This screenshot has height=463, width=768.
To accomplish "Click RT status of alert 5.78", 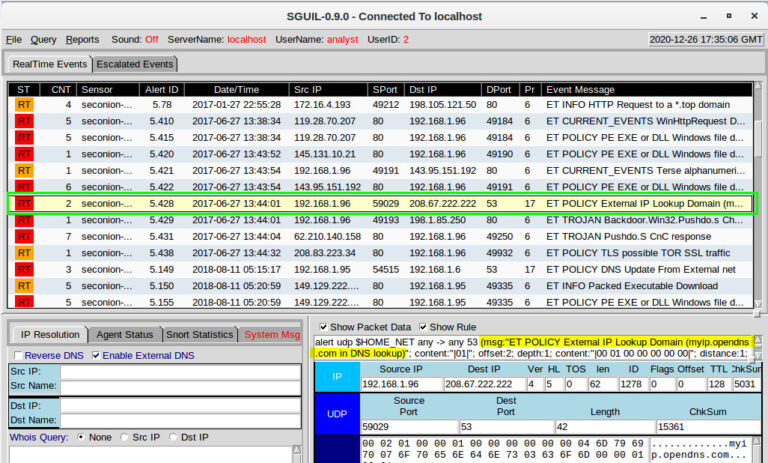I will click(x=24, y=105).
